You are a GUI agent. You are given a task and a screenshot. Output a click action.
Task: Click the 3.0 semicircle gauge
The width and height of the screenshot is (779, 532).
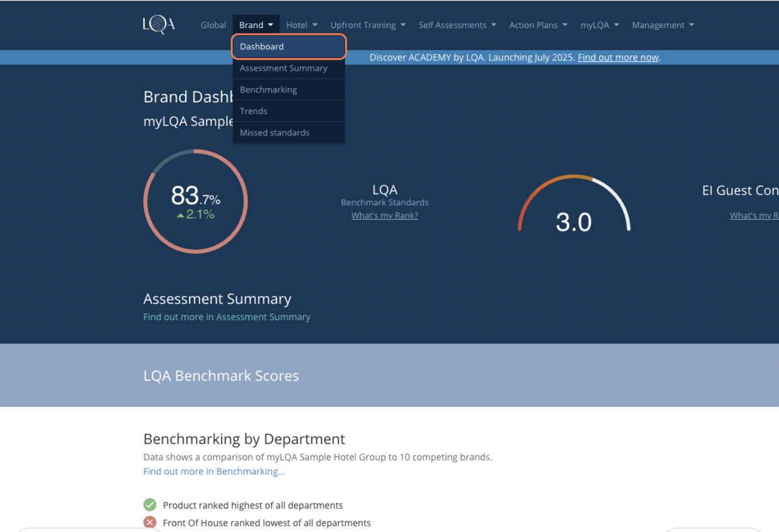pyautogui.click(x=573, y=205)
